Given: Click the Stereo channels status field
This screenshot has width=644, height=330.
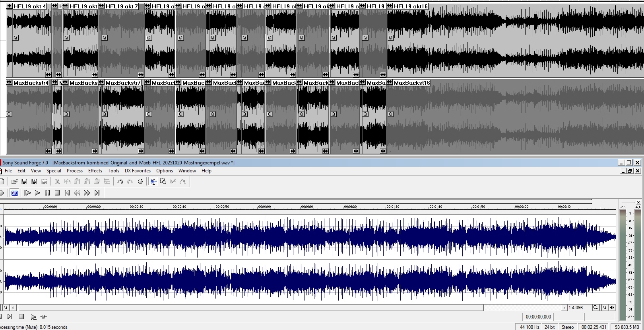Looking at the screenshot, I should click(567, 327).
